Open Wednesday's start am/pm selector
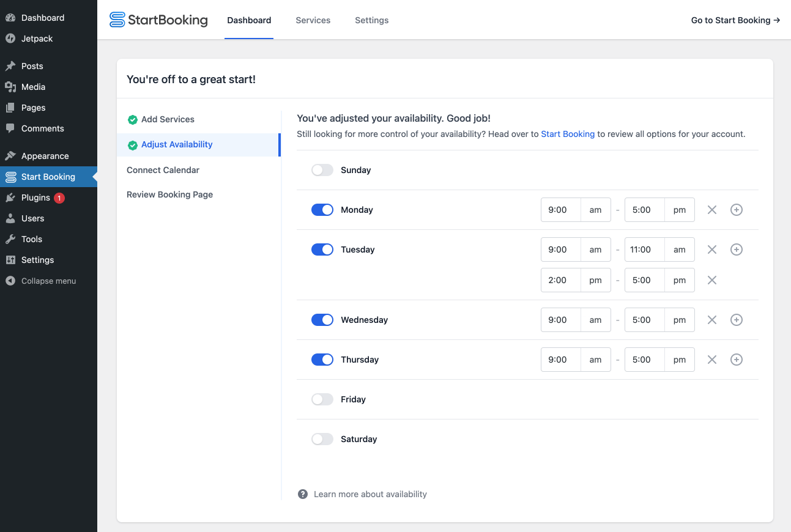Image resolution: width=791 pixels, height=532 pixels. tap(596, 320)
